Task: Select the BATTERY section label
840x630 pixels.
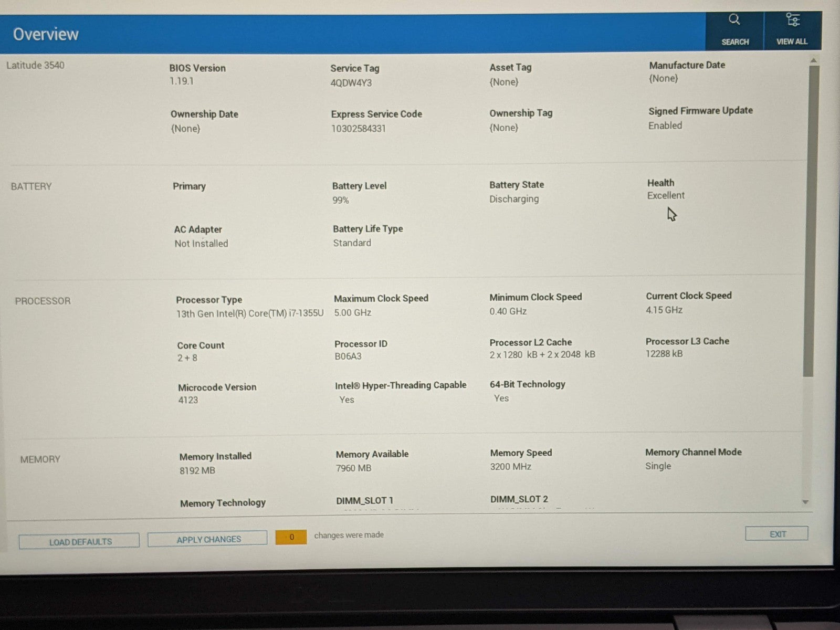Action: pyautogui.click(x=31, y=186)
